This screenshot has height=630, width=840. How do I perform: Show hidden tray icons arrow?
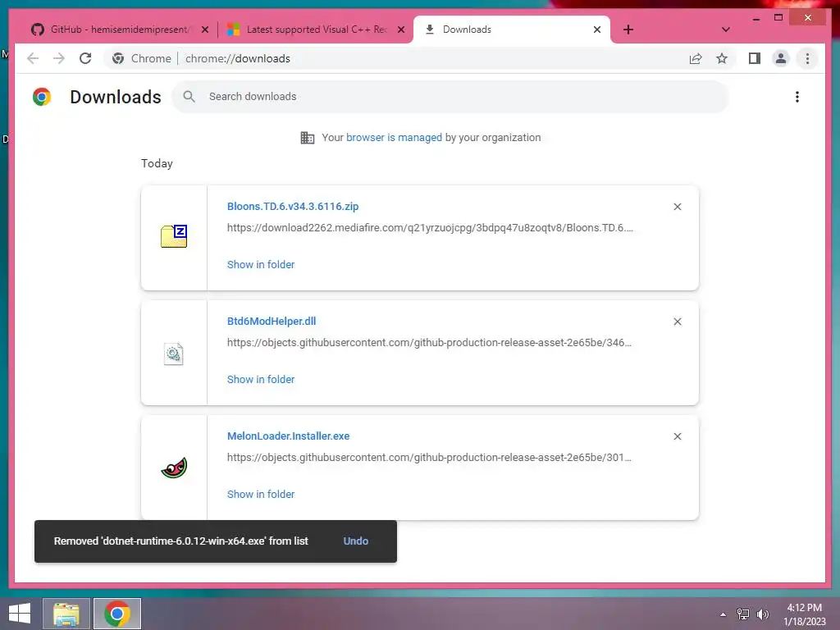tap(724, 614)
